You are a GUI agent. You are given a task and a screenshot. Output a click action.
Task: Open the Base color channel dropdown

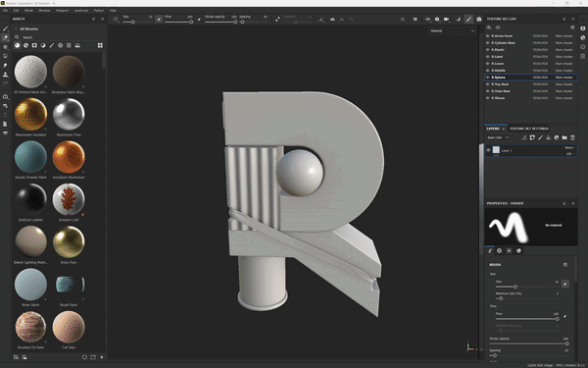498,137
